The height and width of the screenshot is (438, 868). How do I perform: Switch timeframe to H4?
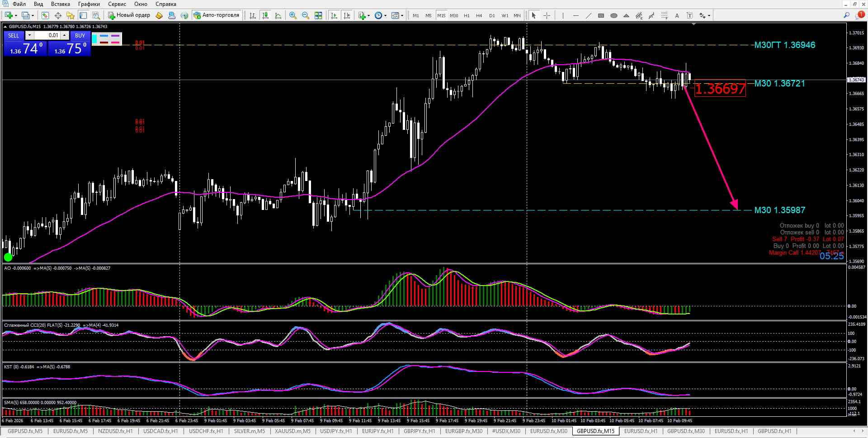[x=479, y=15]
